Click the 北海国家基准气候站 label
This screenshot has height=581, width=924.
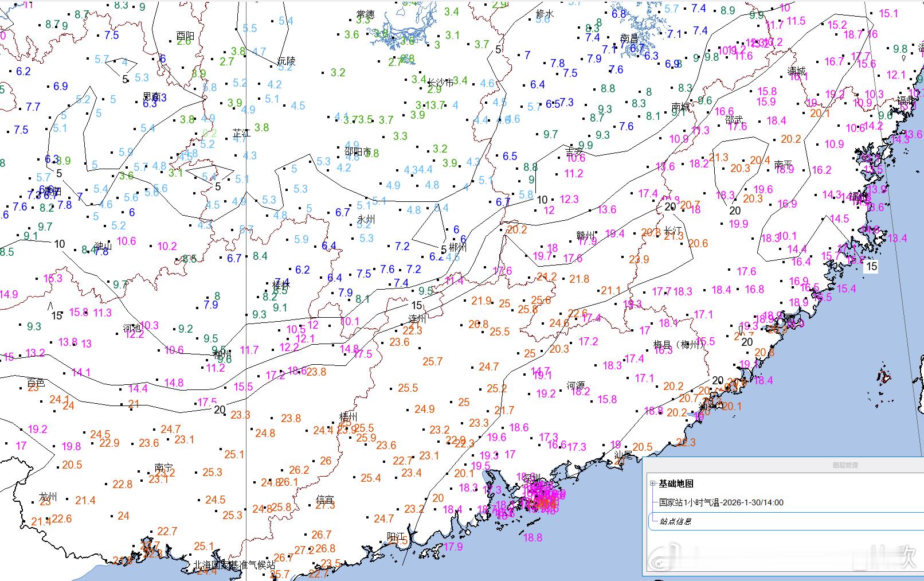click(x=234, y=565)
